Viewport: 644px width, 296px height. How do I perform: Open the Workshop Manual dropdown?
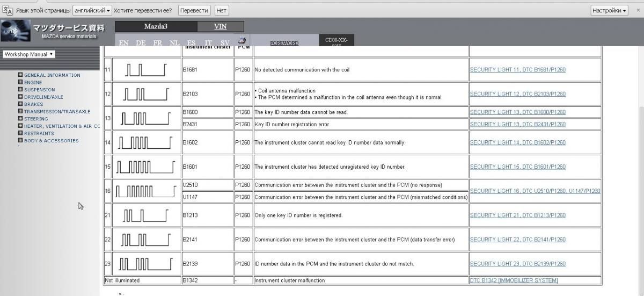tap(28, 54)
